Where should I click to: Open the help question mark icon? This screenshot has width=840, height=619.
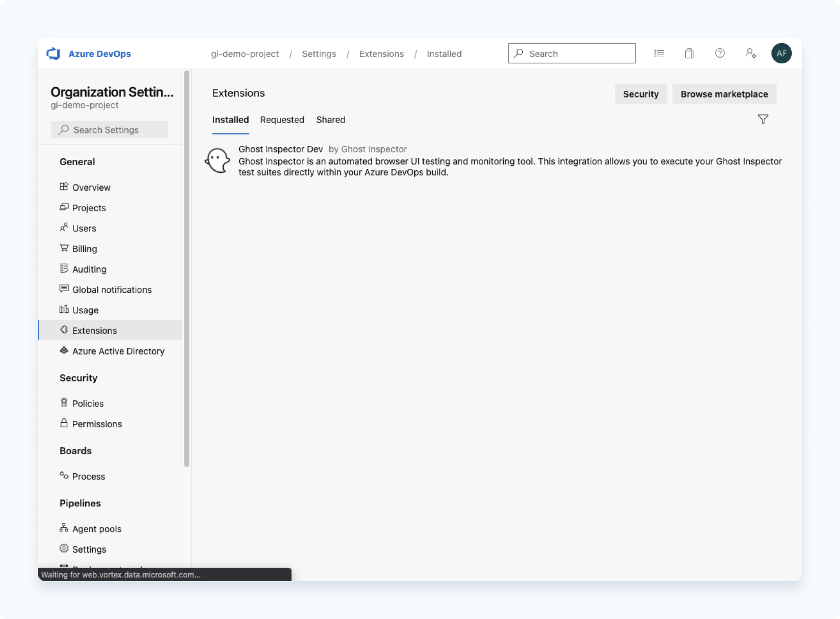(720, 53)
